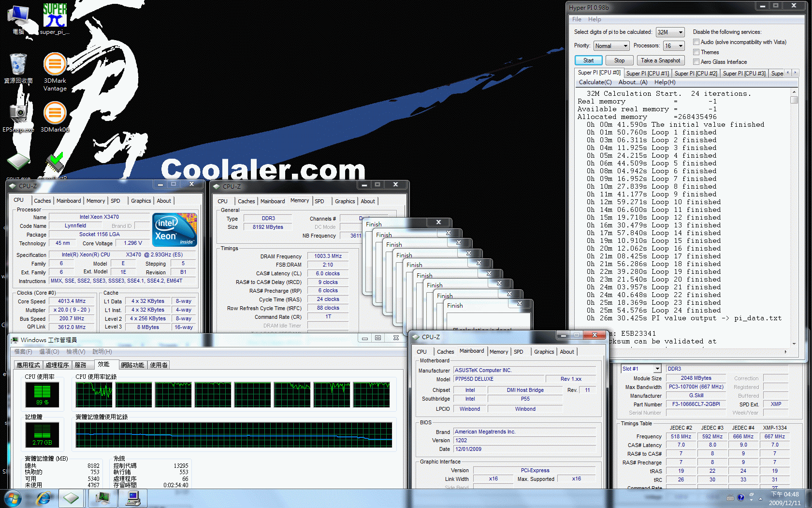The width and height of the screenshot is (812, 508).
Task: Click the help icon in system tray
Action: point(740,497)
